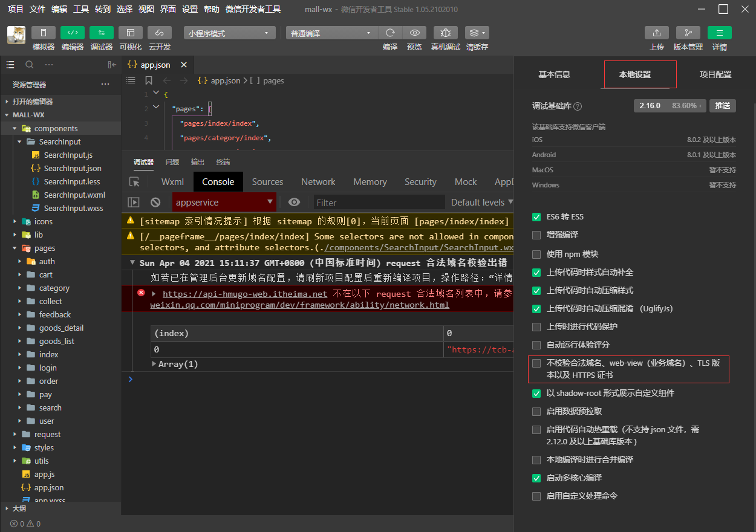Click the user avatar thumbnail
The image size is (756, 532).
coord(16,35)
